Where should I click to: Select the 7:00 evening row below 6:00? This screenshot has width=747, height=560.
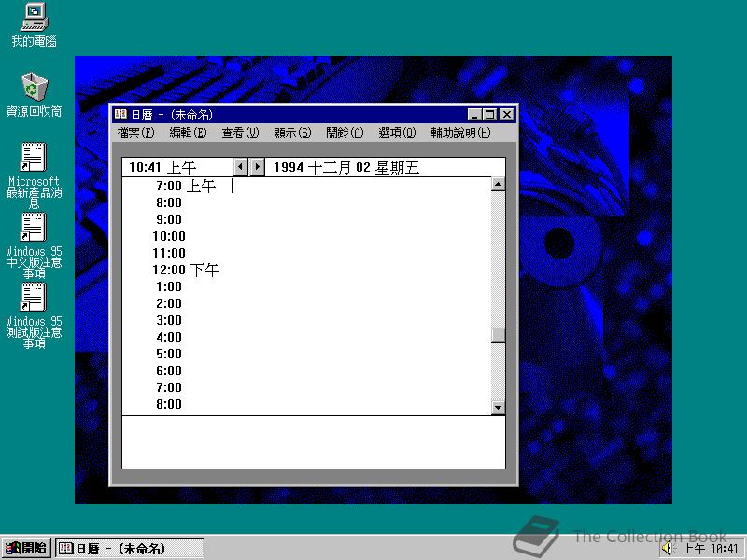[x=306, y=387]
